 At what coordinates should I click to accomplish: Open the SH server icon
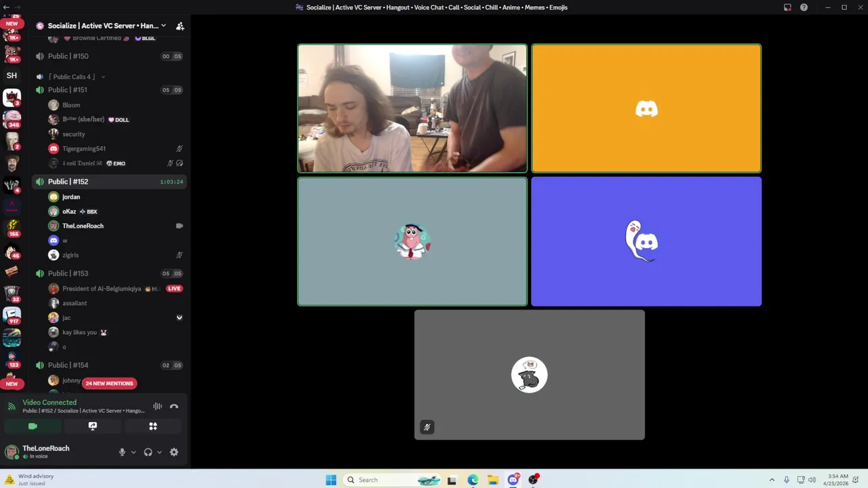tap(12, 75)
